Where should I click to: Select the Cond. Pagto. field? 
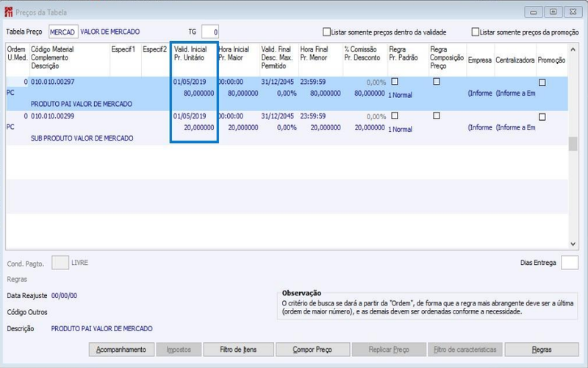click(x=60, y=263)
